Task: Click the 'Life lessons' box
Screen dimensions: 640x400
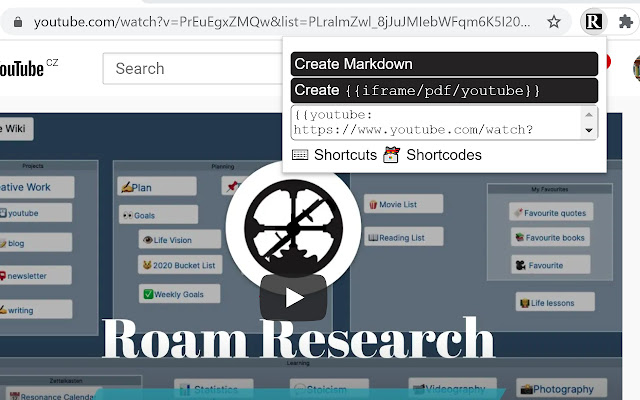Action: point(555,302)
